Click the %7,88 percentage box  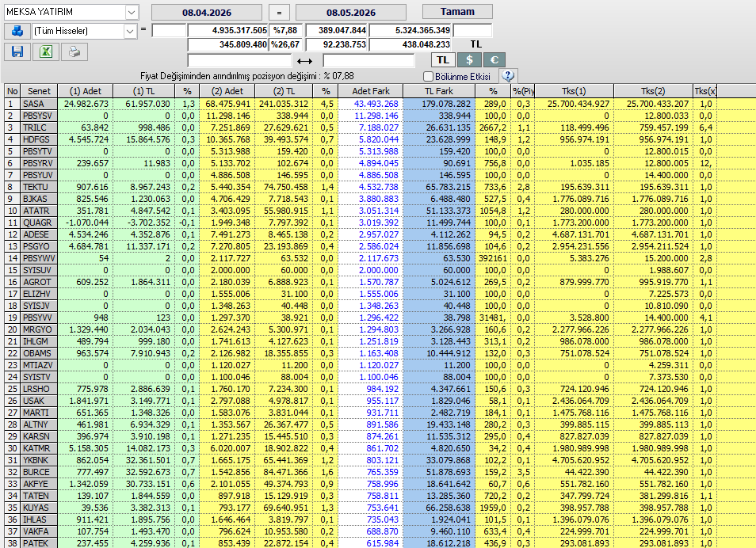285,30
